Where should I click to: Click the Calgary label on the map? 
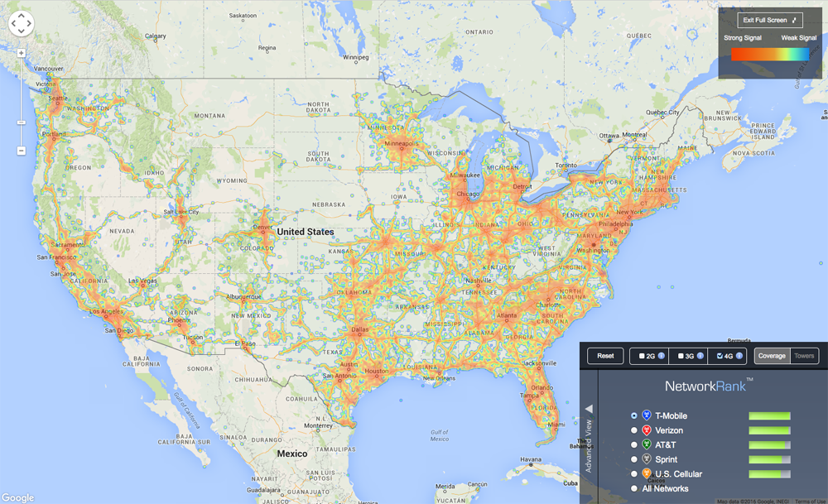[x=156, y=36]
